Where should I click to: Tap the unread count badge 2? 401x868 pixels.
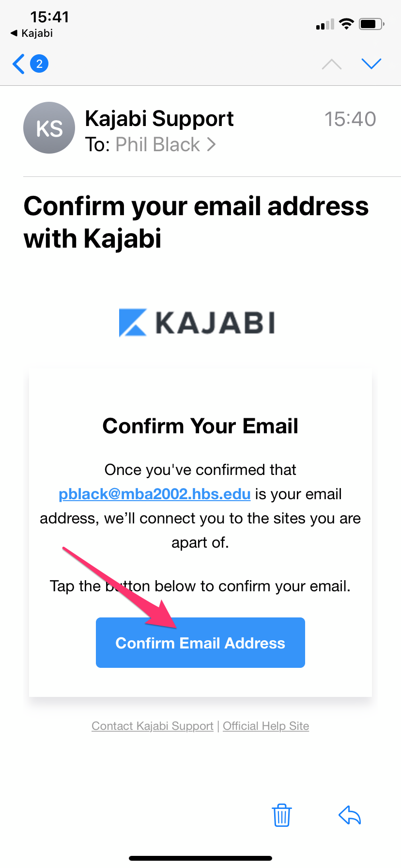pos(39,63)
